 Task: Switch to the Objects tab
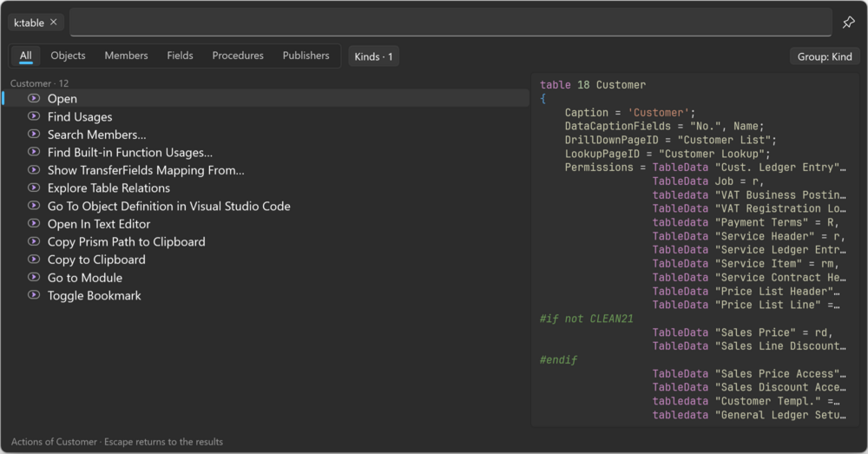pos(68,56)
